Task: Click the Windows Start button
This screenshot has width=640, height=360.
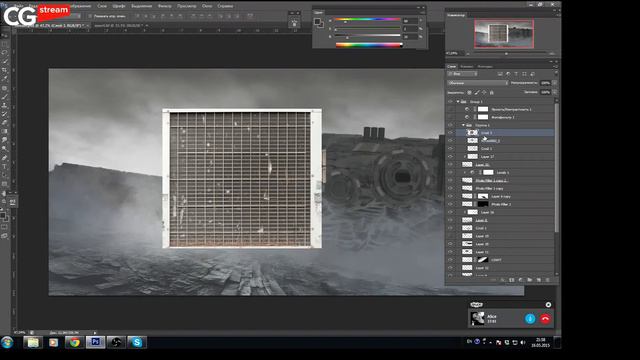Action: (7, 342)
